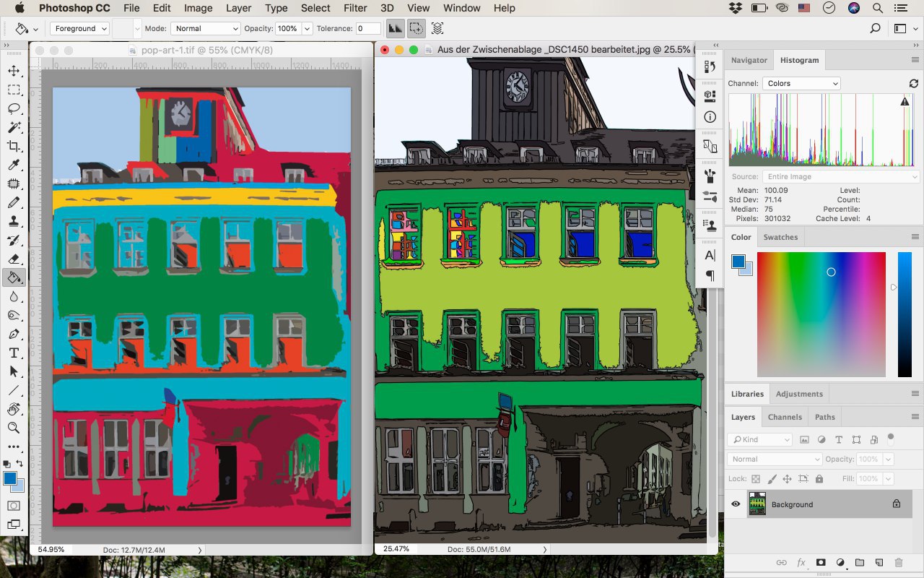Screen dimensions: 924x578
Task: Click the foreground color swatch in toolbar
Action: [10, 478]
